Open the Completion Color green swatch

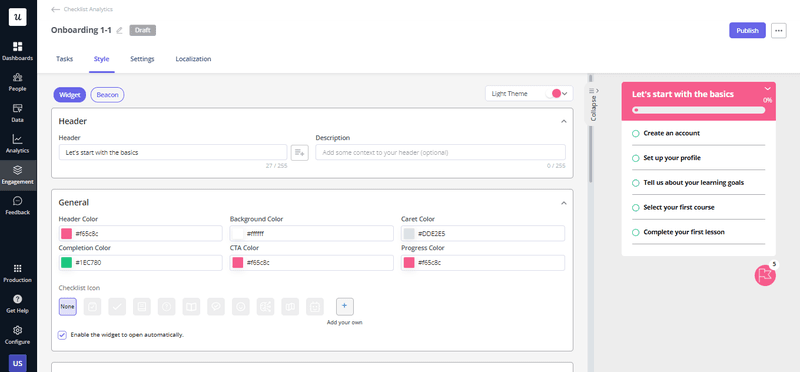pos(66,263)
